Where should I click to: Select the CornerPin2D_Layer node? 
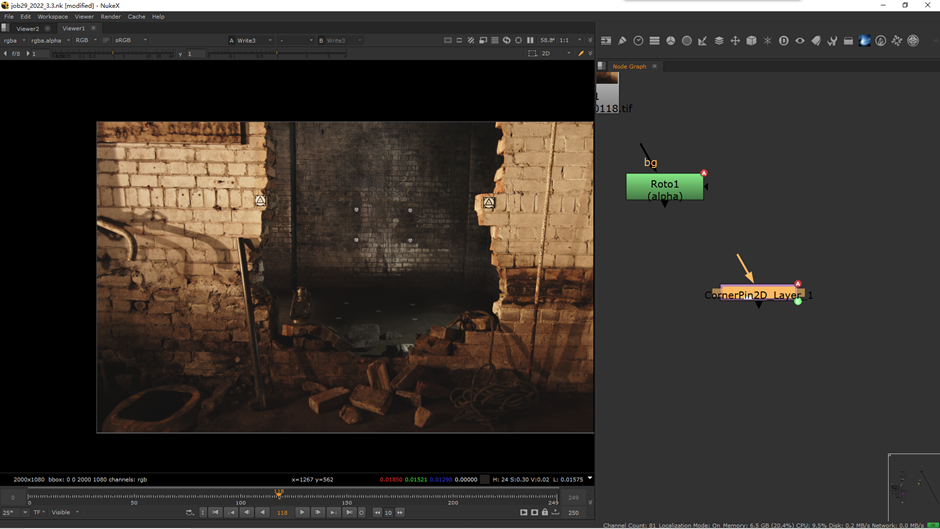click(758, 294)
